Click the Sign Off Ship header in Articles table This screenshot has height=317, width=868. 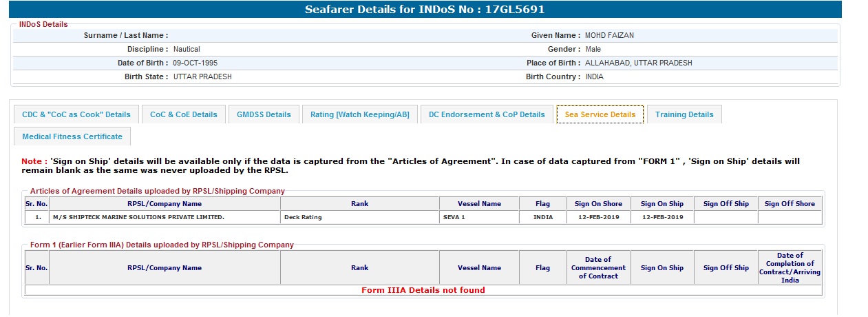click(726, 203)
